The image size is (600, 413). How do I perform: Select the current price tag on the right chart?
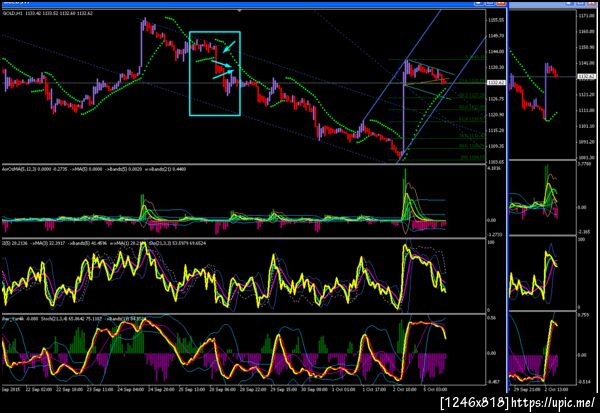[x=587, y=77]
